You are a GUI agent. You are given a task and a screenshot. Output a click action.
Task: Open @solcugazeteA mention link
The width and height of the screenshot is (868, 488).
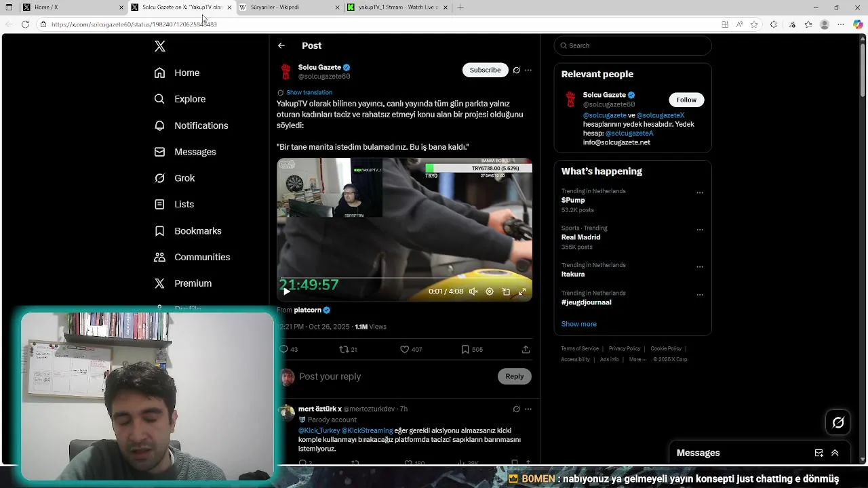629,134
